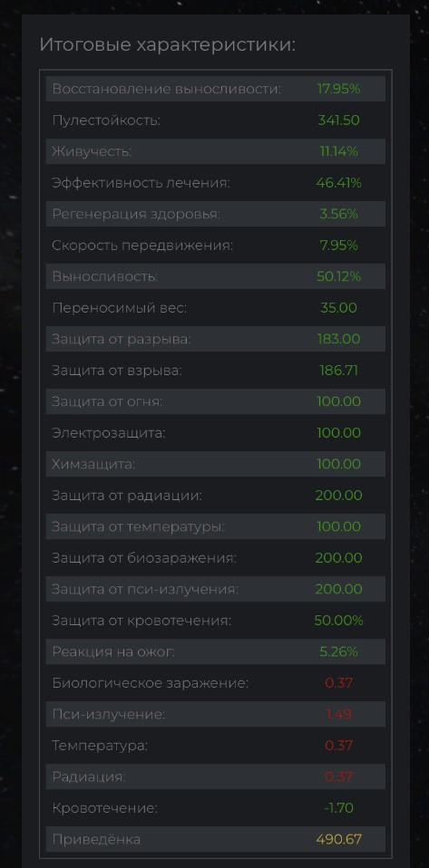Screen dimensions: 429x868
Task: Select the Защита от огня row
Action: [216, 401]
